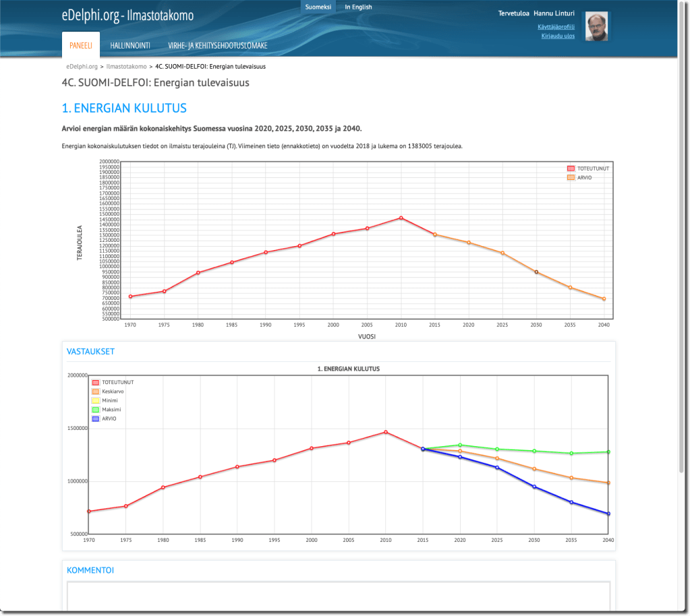Toggle the orange Keskiarvo legend swatch
The height and width of the screenshot is (616, 690).
(95, 392)
